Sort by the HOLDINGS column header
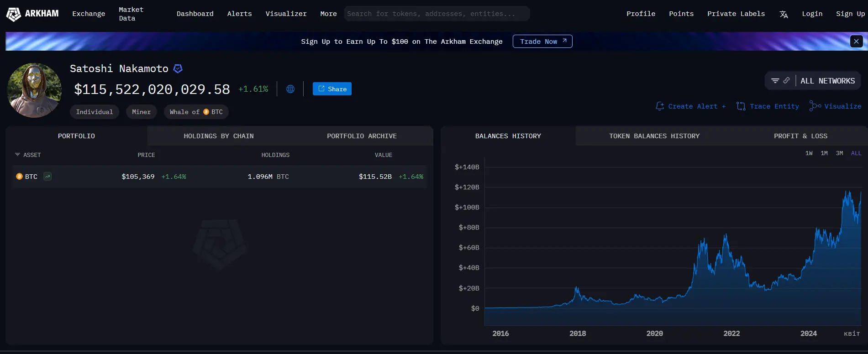 tap(275, 155)
